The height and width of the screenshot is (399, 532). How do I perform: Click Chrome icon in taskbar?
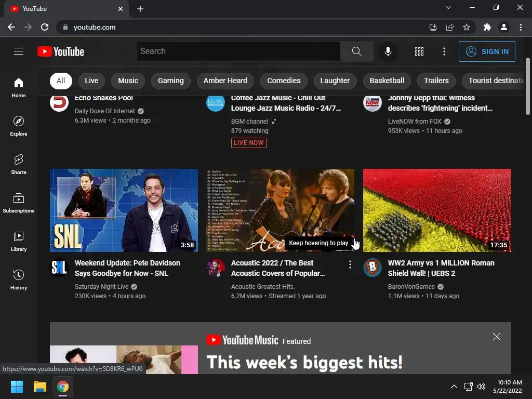63,387
